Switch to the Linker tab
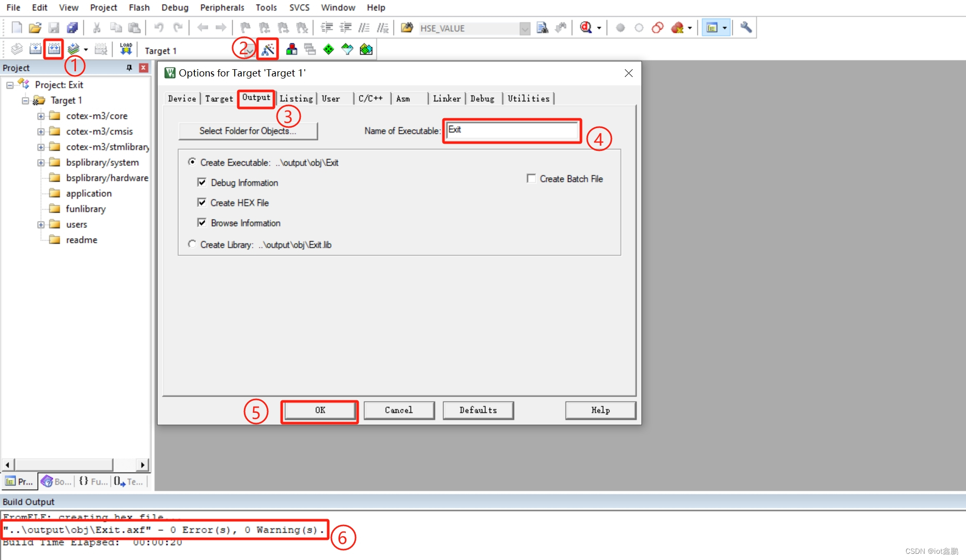Viewport: 966px width, 560px height. coord(447,99)
